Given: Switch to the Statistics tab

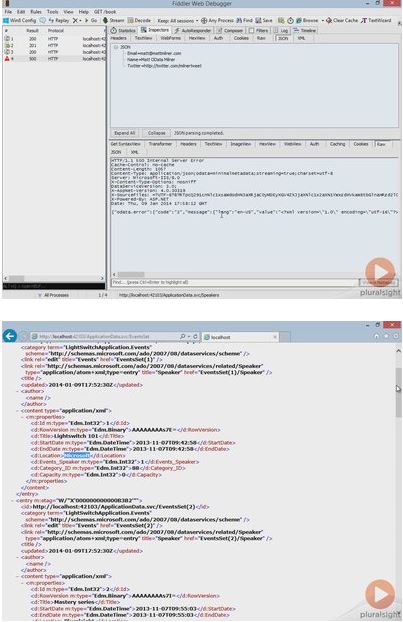Looking at the screenshot, I should [x=123, y=31].
